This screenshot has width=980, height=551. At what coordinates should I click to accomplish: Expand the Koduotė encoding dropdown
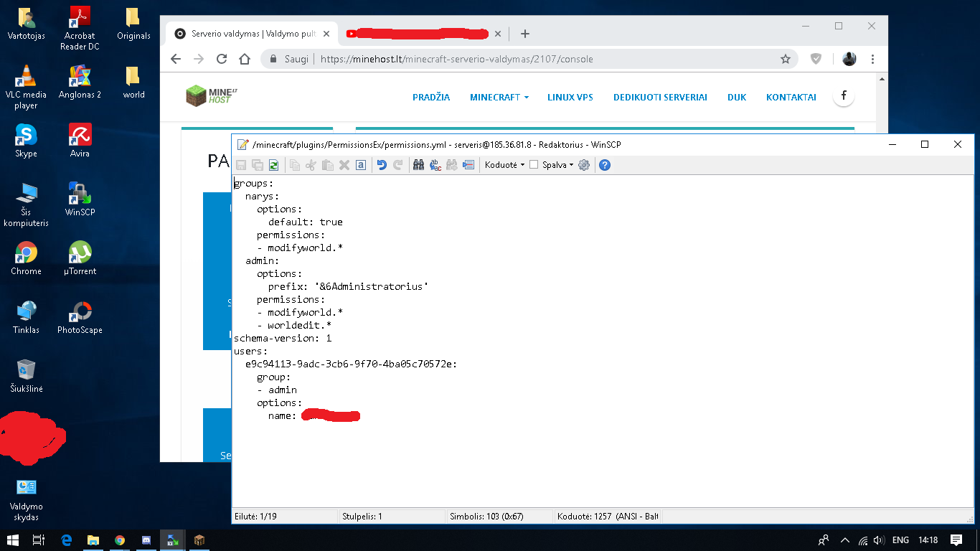(x=504, y=165)
